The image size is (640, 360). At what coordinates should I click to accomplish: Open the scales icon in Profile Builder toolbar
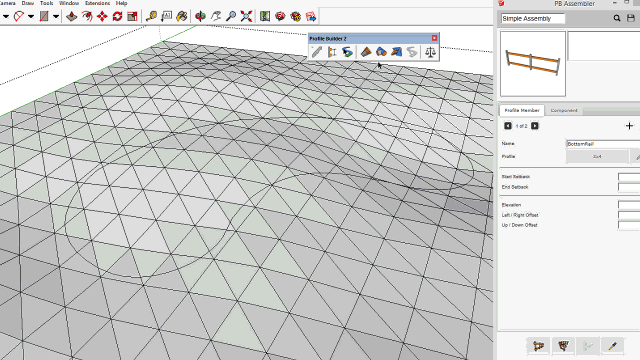pyautogui.click(x=430, y=52)
